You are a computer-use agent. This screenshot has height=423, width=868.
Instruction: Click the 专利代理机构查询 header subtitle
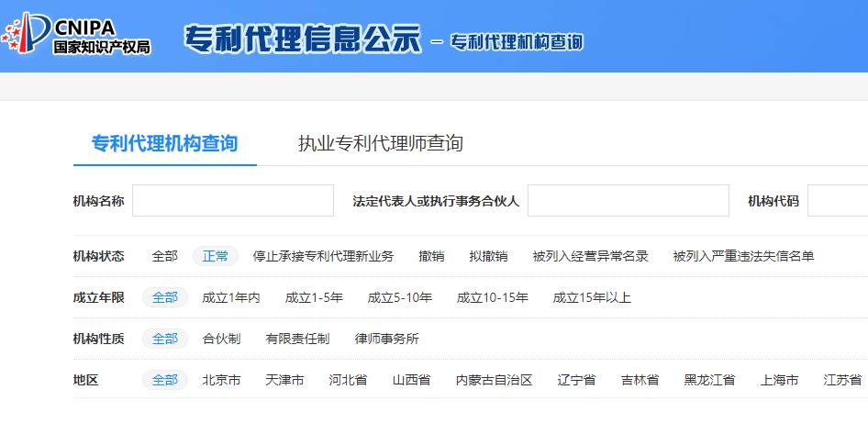click(517, 42)
